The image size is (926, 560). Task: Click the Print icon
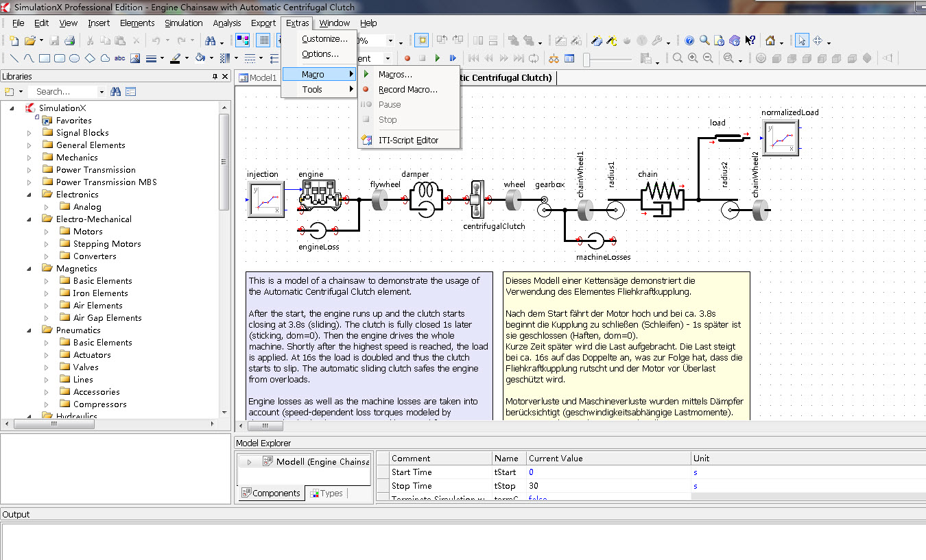(69, 41)
